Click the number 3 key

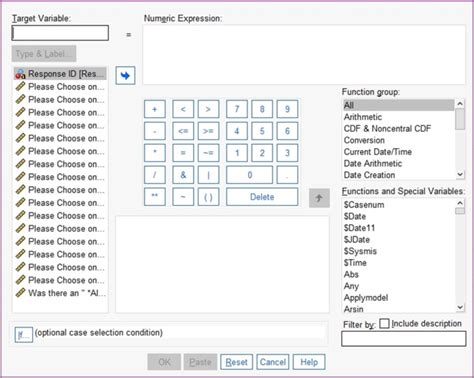287,153
